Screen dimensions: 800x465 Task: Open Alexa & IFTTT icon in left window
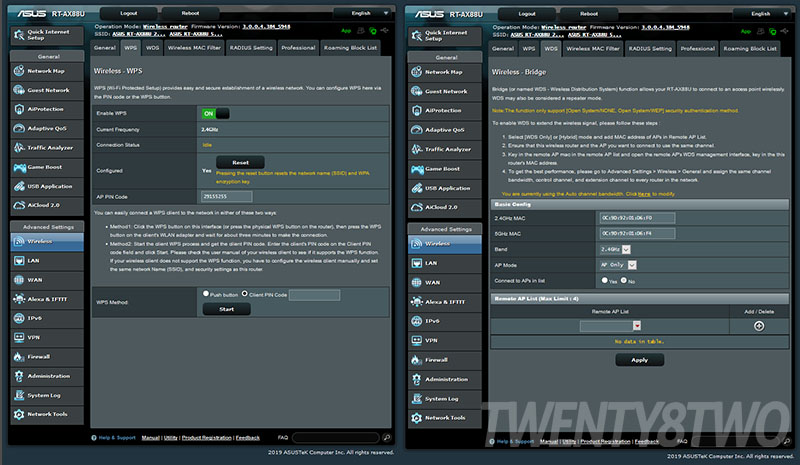click(x=19, y=299)
